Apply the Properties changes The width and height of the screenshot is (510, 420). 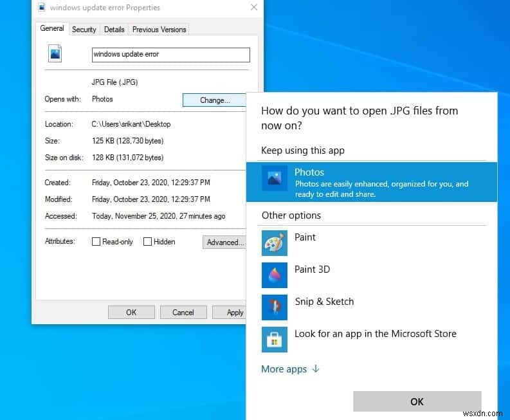pyautogui.click(x=230, y=313)
